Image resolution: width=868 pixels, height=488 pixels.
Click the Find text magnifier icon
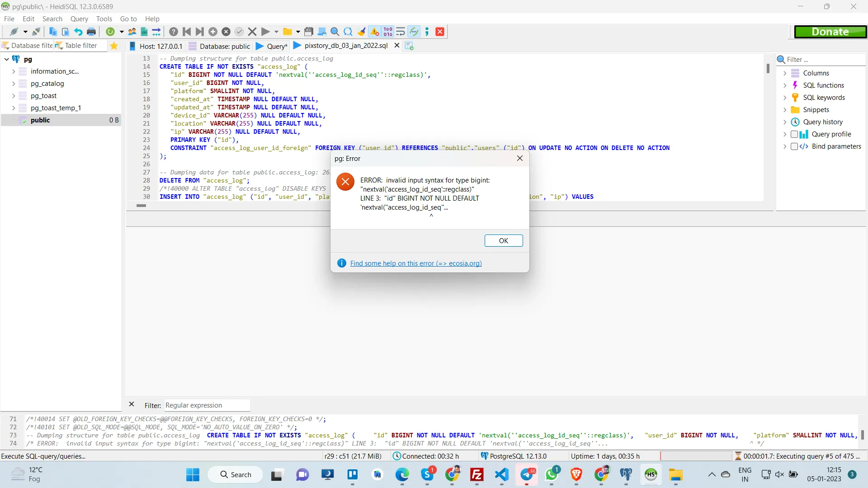tap(335, 32)
